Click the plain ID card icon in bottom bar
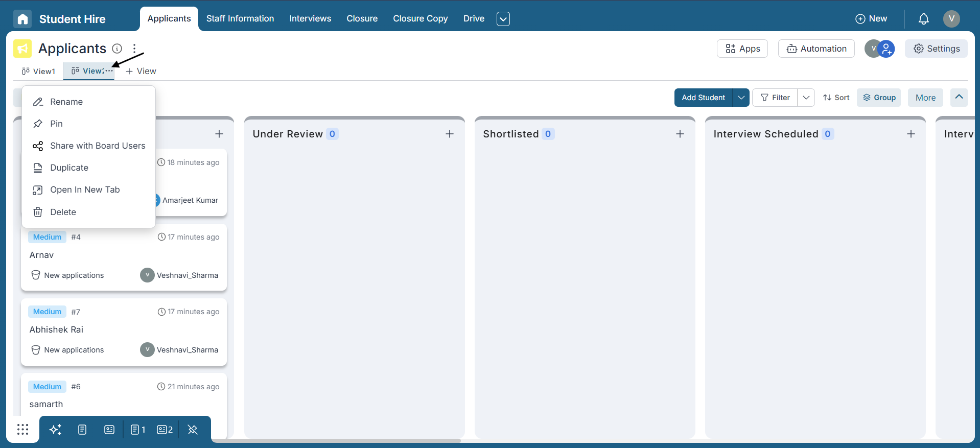 point(109,430)
